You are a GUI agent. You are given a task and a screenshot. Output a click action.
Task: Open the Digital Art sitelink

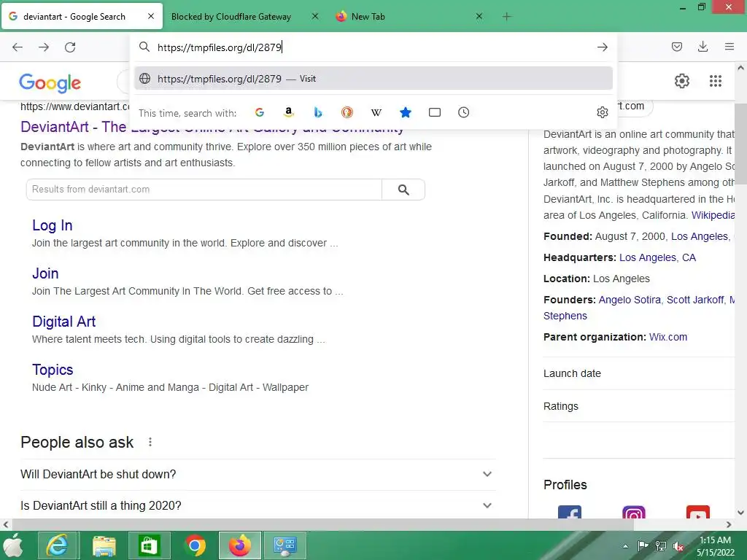[x=64, y=322]
